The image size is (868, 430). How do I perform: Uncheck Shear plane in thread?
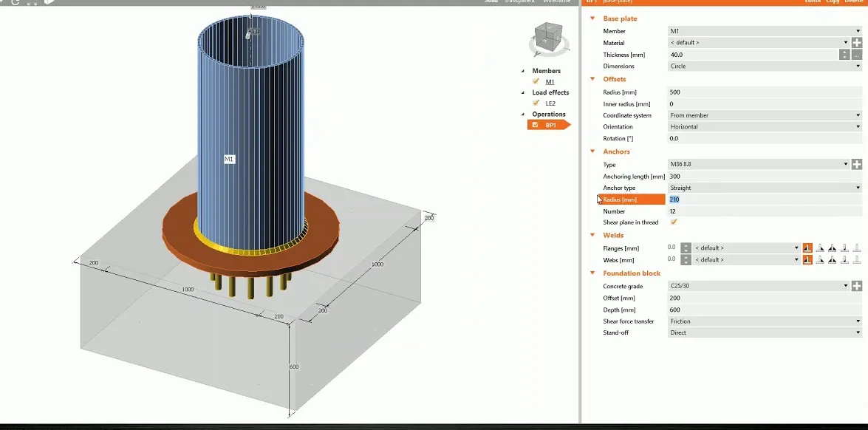pyautogui.click(x=674, y=222)
